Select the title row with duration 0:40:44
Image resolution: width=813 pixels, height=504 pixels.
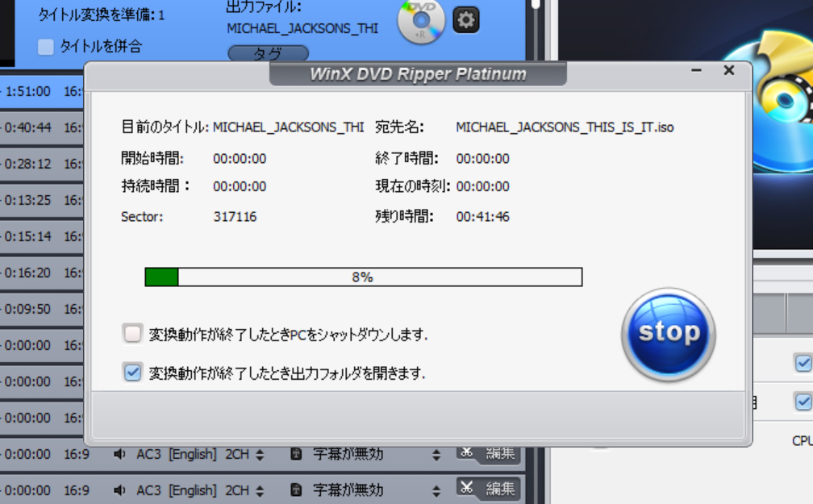pos(42,127)
